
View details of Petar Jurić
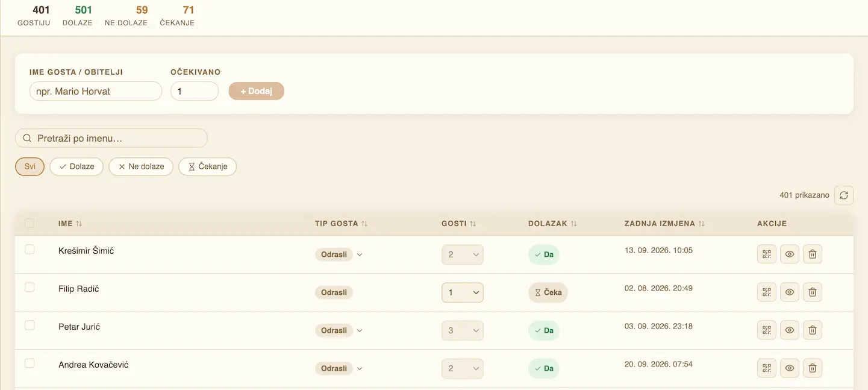790,330
